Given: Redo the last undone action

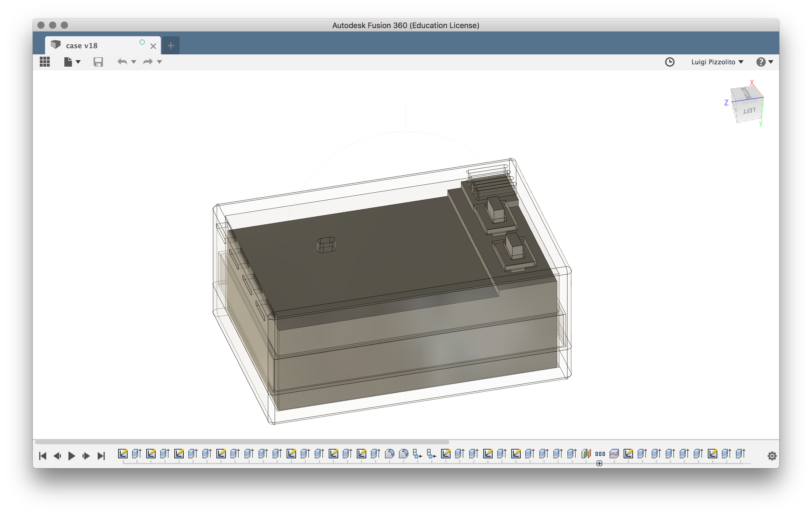Looking at the screenshot, I should tap(148, 62).
